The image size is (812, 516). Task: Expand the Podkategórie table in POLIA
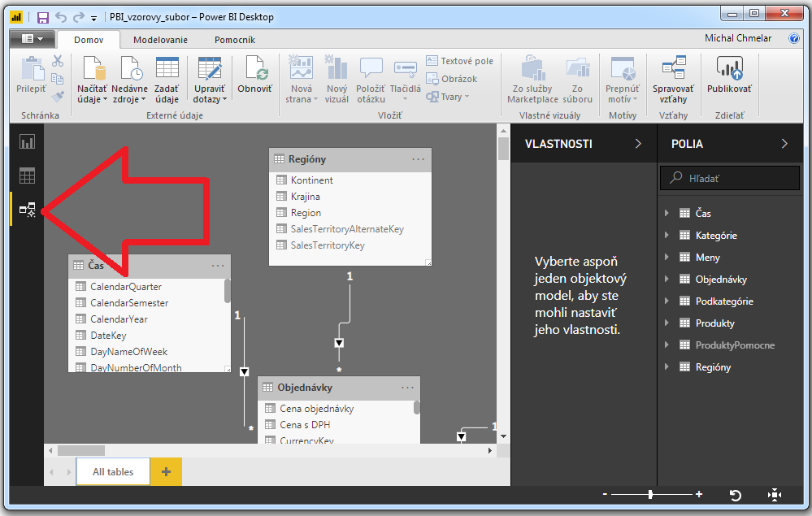(667, 301)
